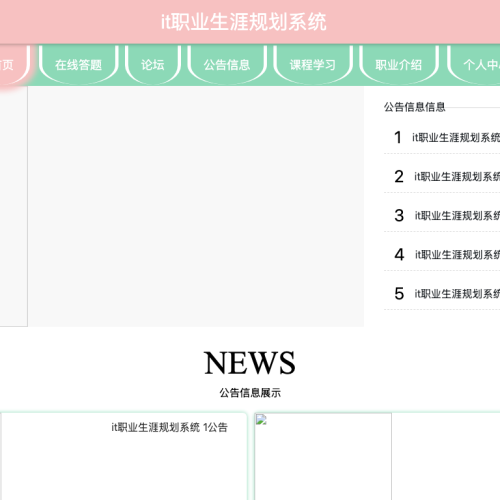Go to the 论坛 tab

[153, 65]
